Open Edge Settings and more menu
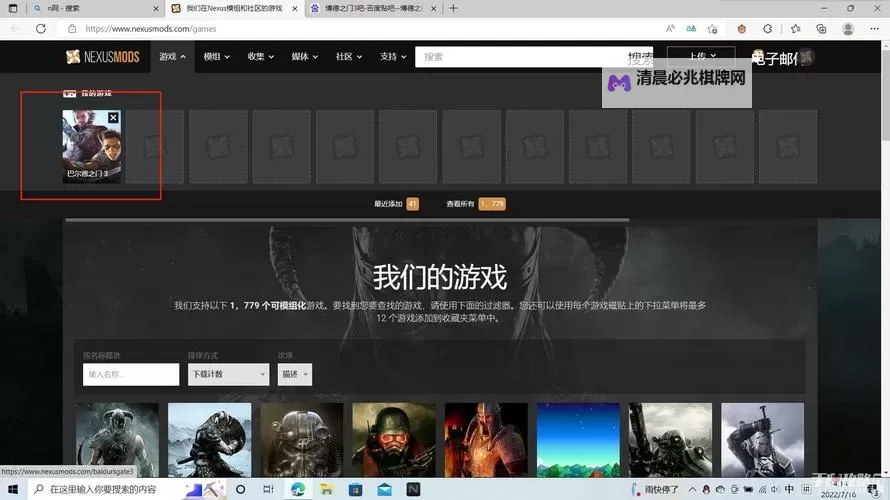The image size is (890, 500). pyautogui.click(x=874, y=28)
